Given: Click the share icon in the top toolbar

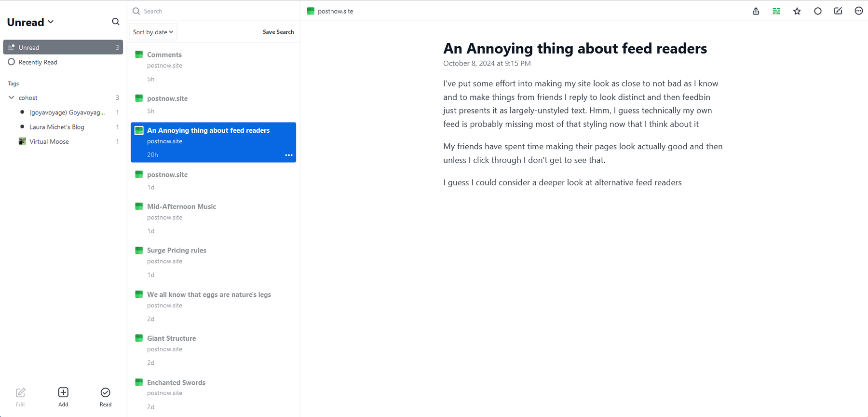Looking at the screenshot, I should point(756,11).
